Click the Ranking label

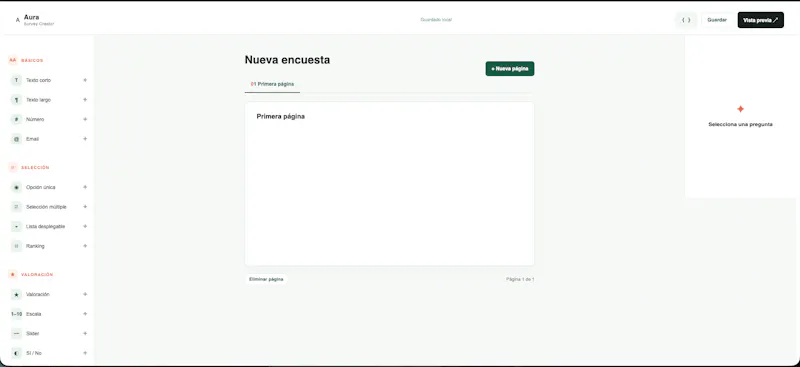coord(35,246)
